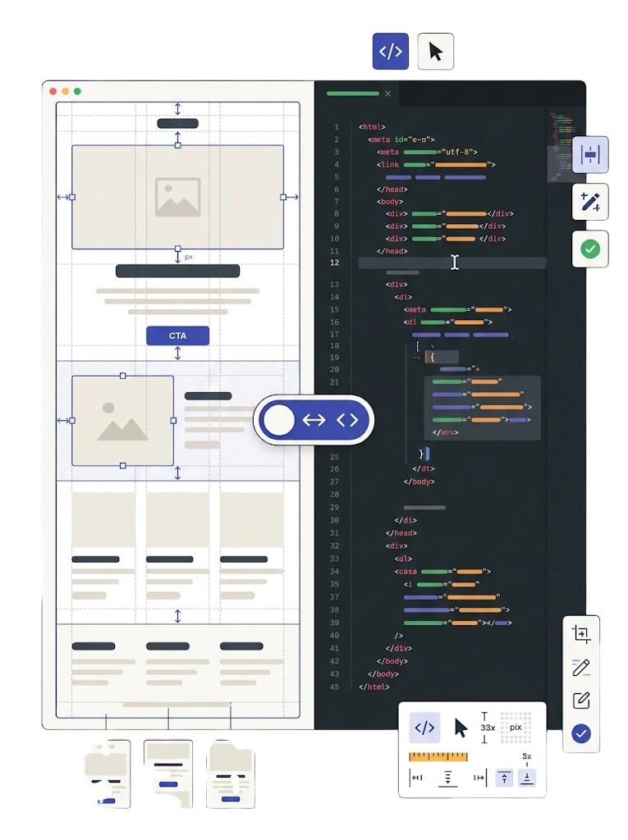Screen dimensions: 628x840
Task: Select the large hero image placeholder
Action: pyautogui.click(x=177, y=197)
